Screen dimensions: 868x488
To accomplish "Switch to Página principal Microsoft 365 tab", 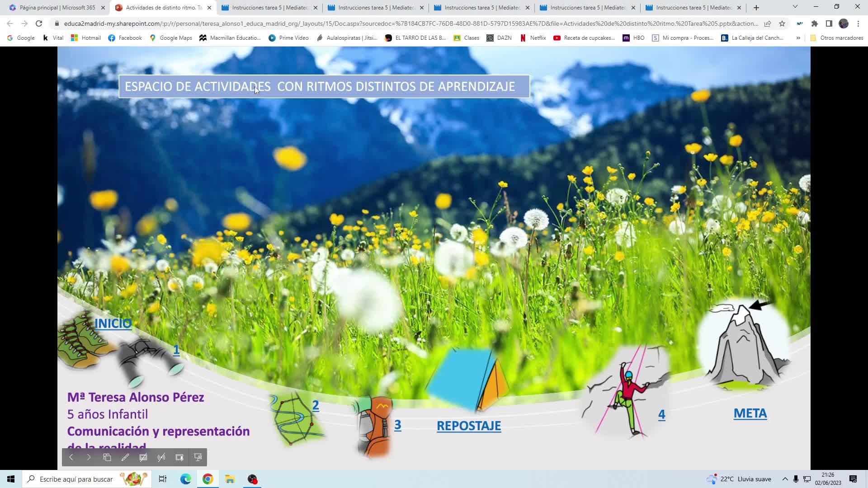I will [57, 8].
